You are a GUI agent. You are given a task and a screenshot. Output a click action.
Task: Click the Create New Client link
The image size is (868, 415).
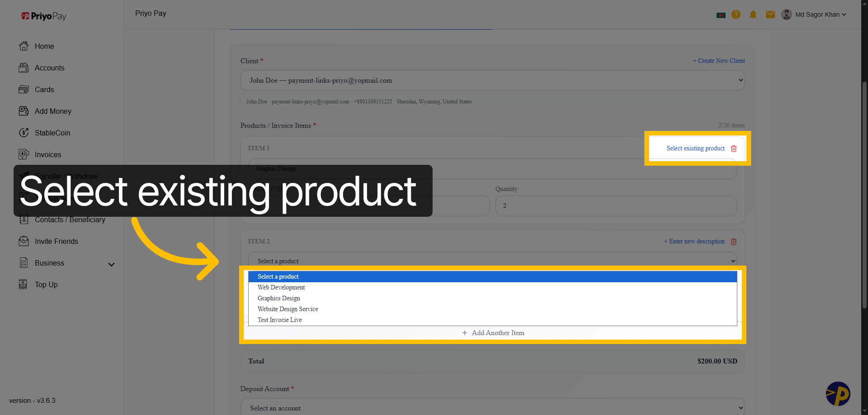(718, 61)
